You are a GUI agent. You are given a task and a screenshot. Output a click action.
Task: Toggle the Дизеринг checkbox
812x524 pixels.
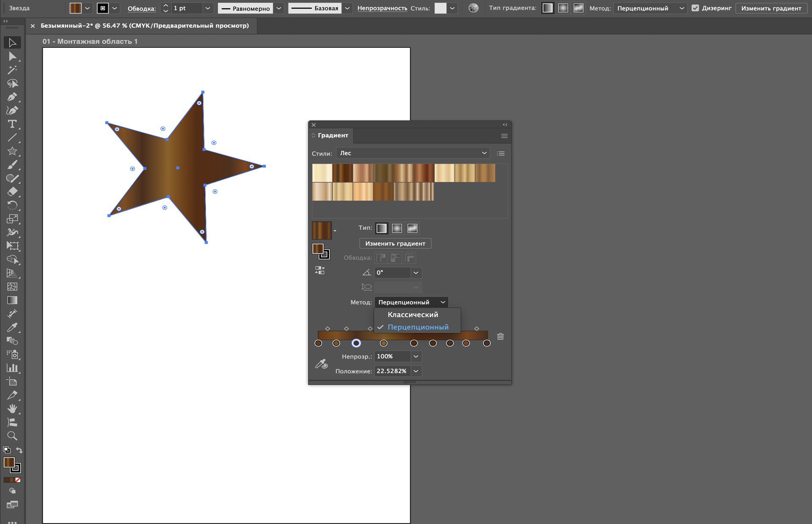695,8
